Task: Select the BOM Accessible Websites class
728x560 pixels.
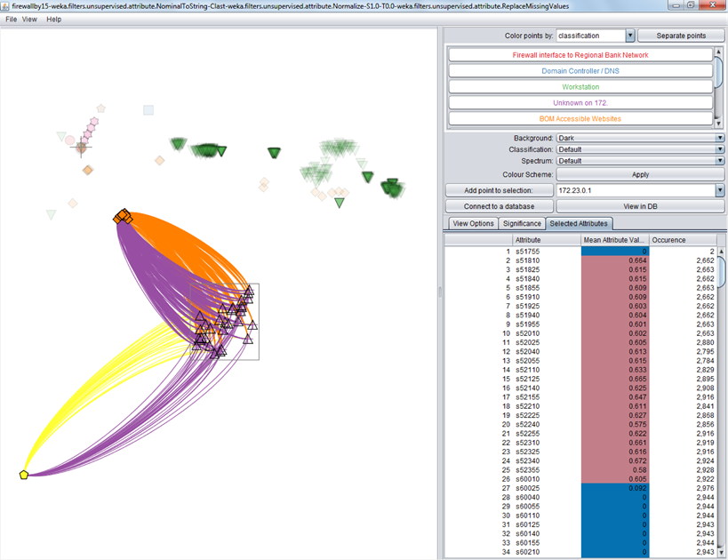Action: [580, 119]
